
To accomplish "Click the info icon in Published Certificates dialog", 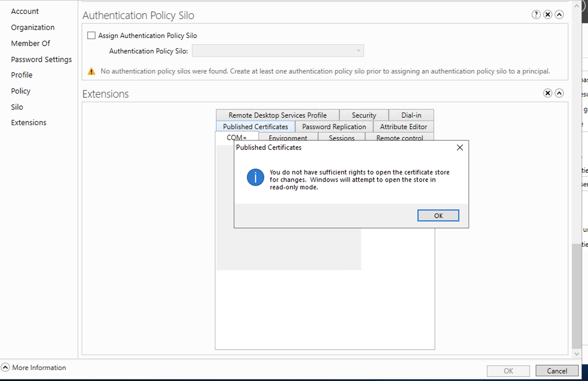I will pos(255,177).
